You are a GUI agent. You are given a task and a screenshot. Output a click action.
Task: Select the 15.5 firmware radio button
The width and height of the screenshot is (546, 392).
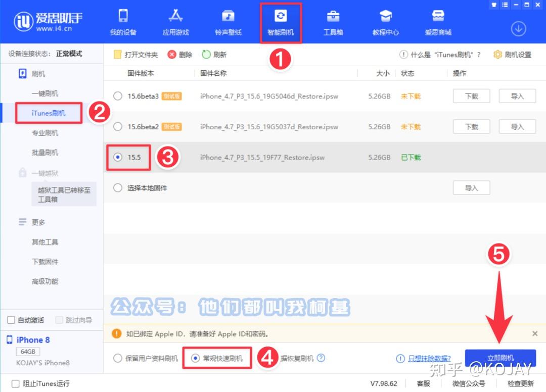point(118,157)
